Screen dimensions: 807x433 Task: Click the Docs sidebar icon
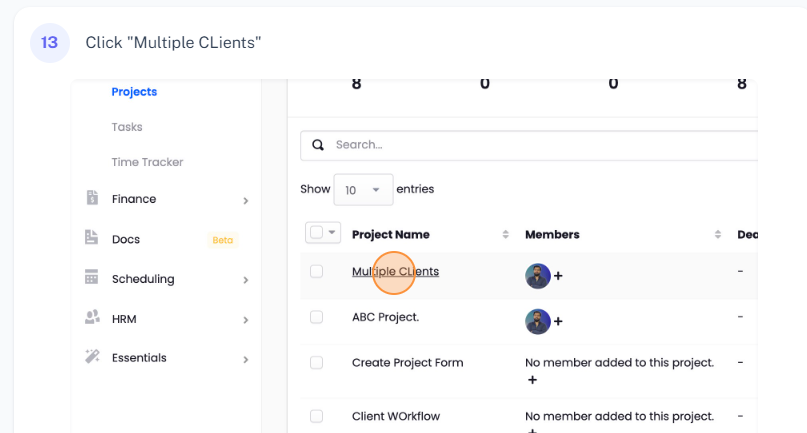pyautogui.click(x=92, y=238)
